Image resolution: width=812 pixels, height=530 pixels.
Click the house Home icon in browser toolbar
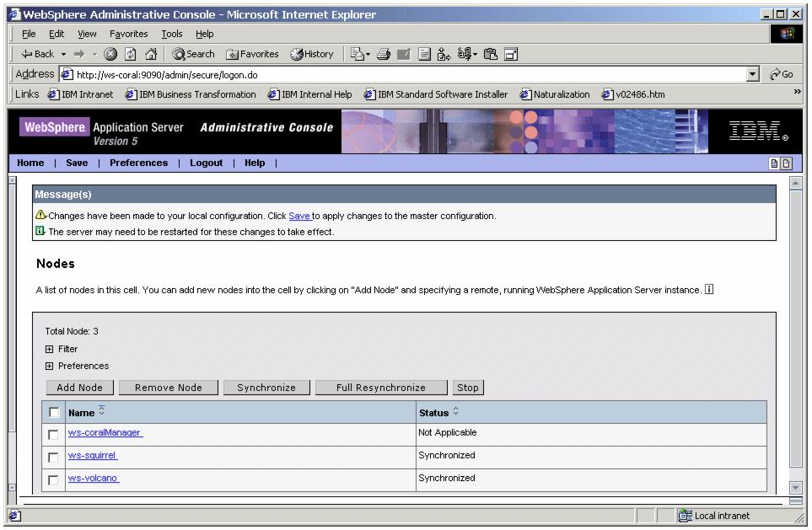tap(151, 54)
